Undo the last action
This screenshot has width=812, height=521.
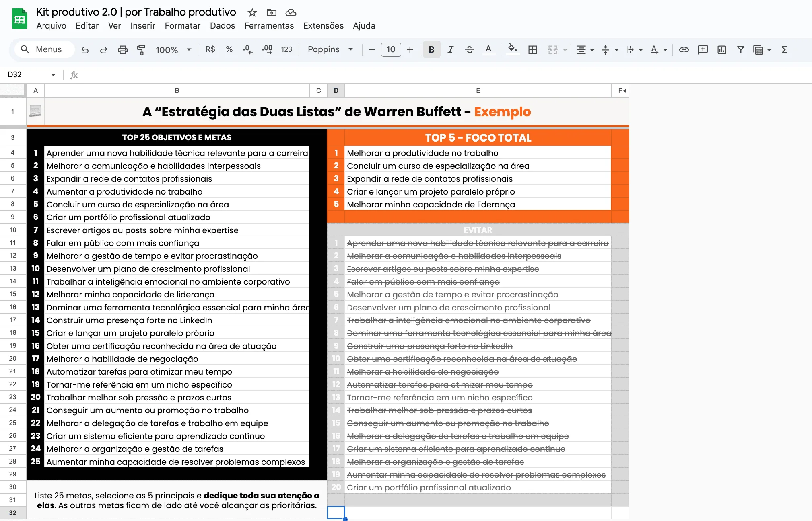pyautogui.click(x=85, y=50)
